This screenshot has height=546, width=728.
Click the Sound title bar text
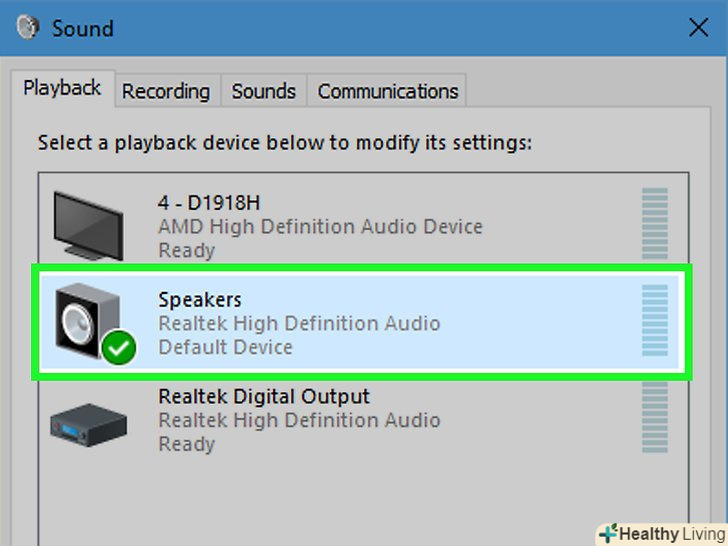[x=83, y=28]
